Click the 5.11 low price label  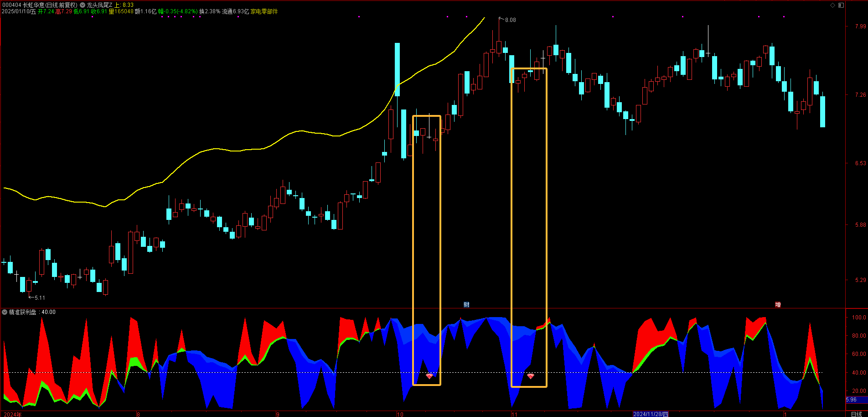click(40, 298)
